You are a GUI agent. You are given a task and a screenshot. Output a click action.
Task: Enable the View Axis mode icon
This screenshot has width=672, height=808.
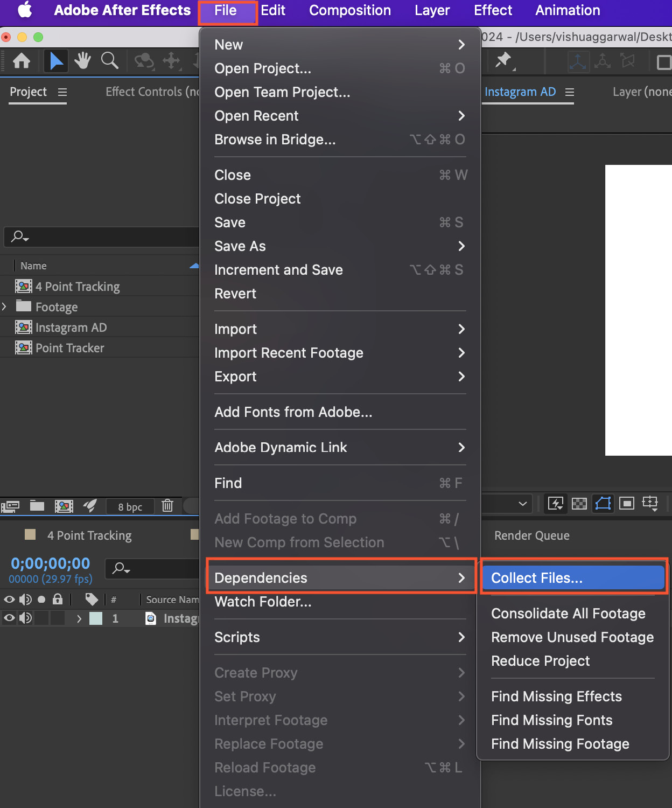click(627, 61)
